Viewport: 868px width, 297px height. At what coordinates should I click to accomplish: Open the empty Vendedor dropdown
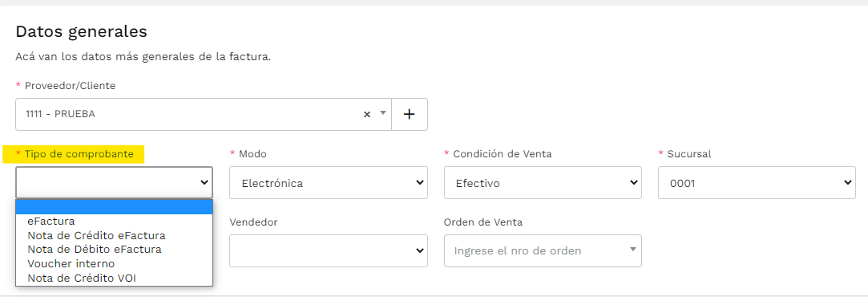tap(329, 250)
